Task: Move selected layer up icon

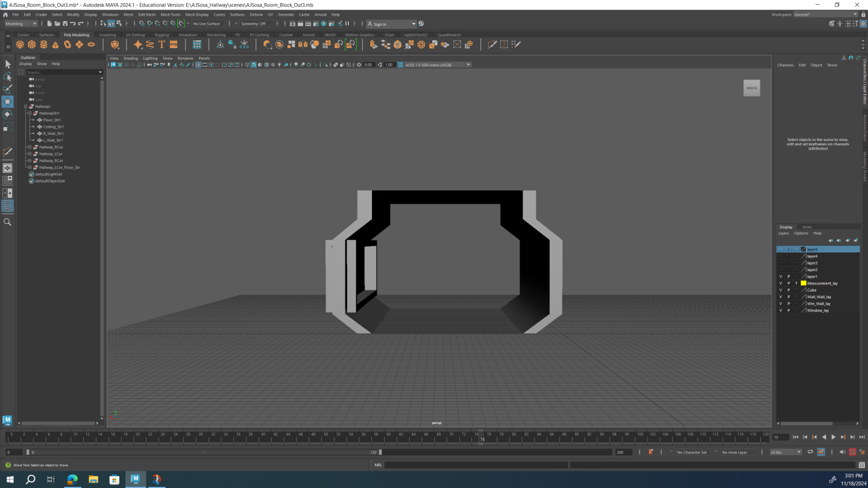Action: point(831,240)
